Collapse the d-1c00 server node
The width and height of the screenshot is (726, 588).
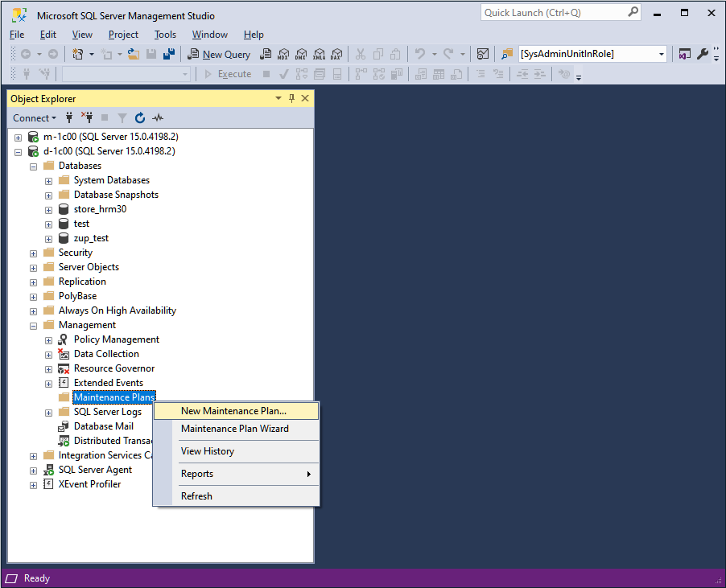(18, 152)
